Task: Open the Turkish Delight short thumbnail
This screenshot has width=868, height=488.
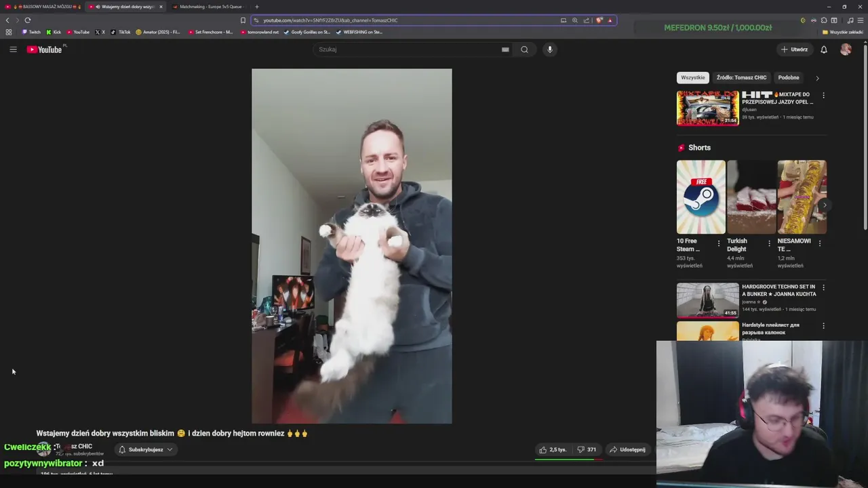Action: [x=751, y=197]
